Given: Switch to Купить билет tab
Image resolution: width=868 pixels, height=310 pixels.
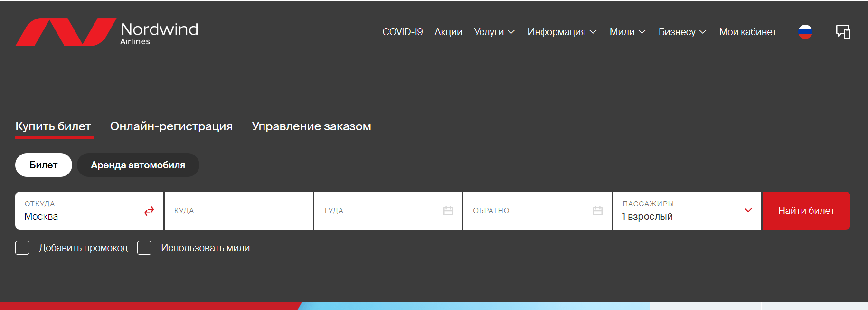Looking at the screenshot, I should coord(53,126).
